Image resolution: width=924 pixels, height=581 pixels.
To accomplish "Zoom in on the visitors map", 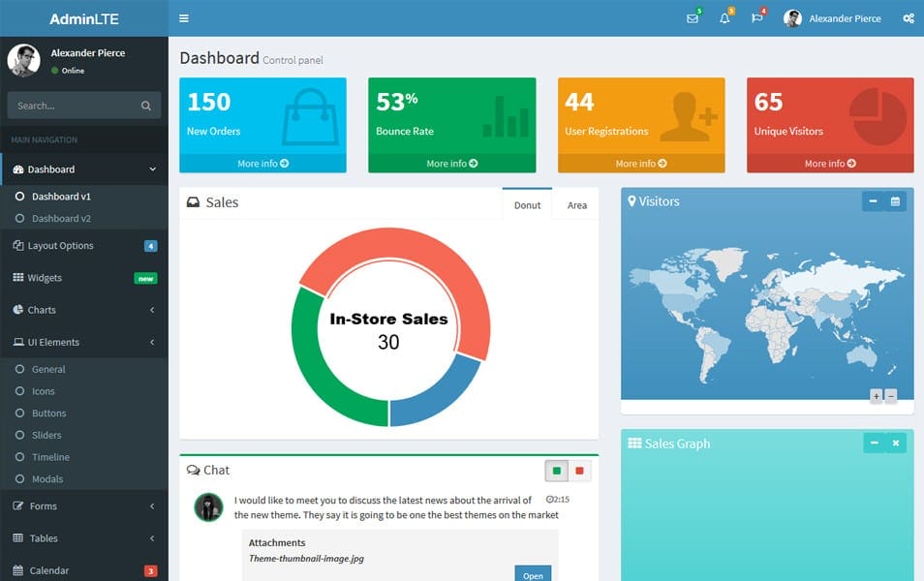I will pyautogui.click(x=876, y=396).
